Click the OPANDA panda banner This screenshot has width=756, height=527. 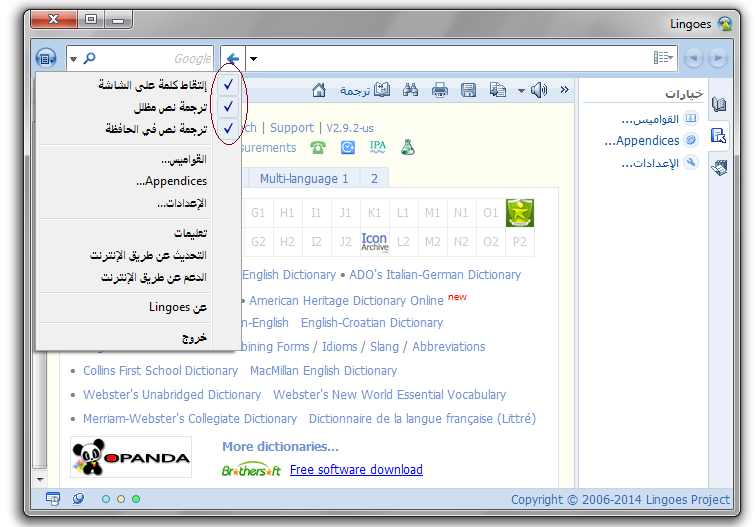click(x=131, y=457)
